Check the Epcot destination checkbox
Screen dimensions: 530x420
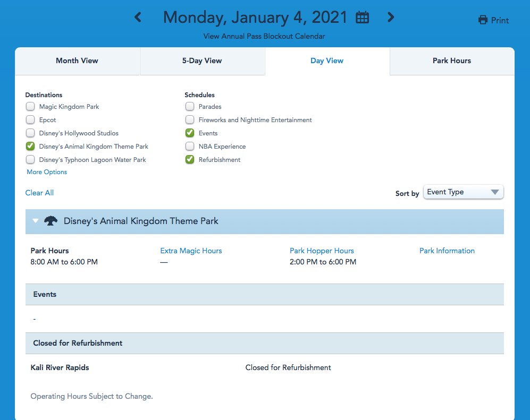(x=30, y=120)
